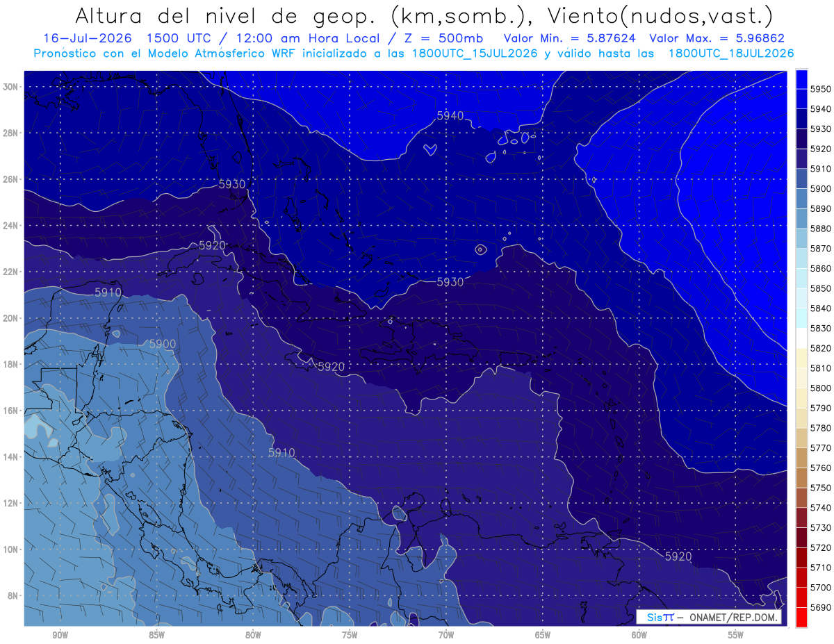Screen dimensions: 834x644
Task: Click the 5690 value in the color legend
Action: click(x=821, y=607)
